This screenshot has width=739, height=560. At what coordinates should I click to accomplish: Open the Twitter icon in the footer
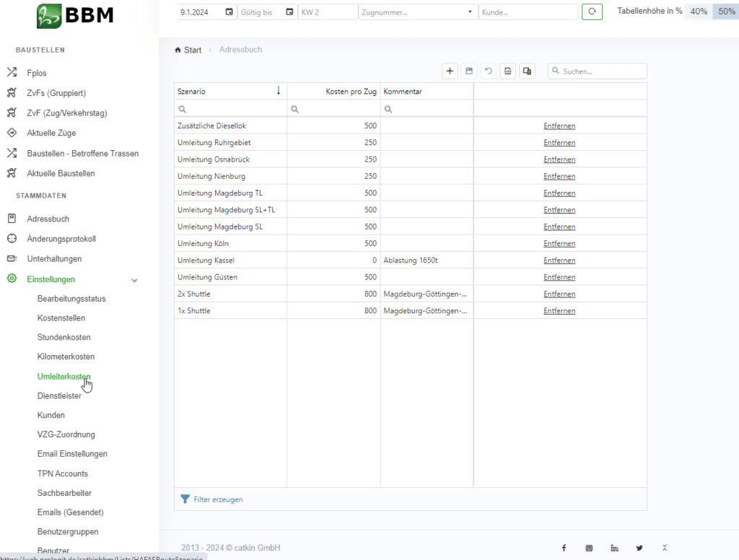639,548
